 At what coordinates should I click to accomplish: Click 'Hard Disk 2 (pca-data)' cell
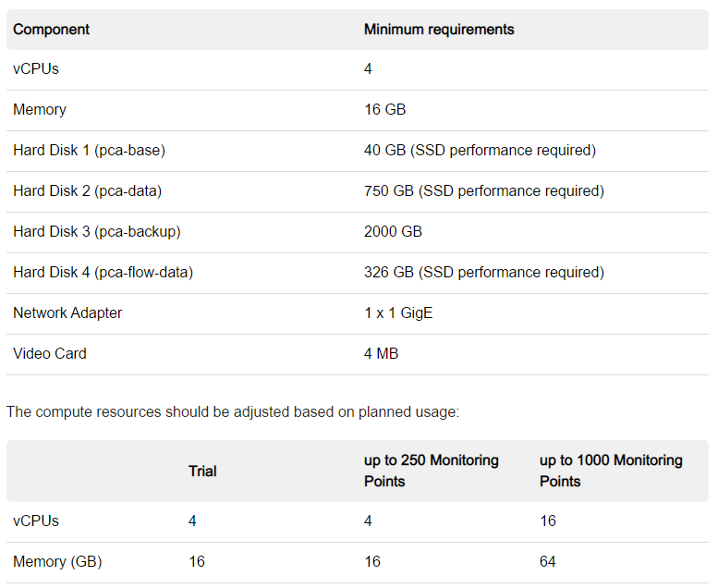tap(87, 191)
